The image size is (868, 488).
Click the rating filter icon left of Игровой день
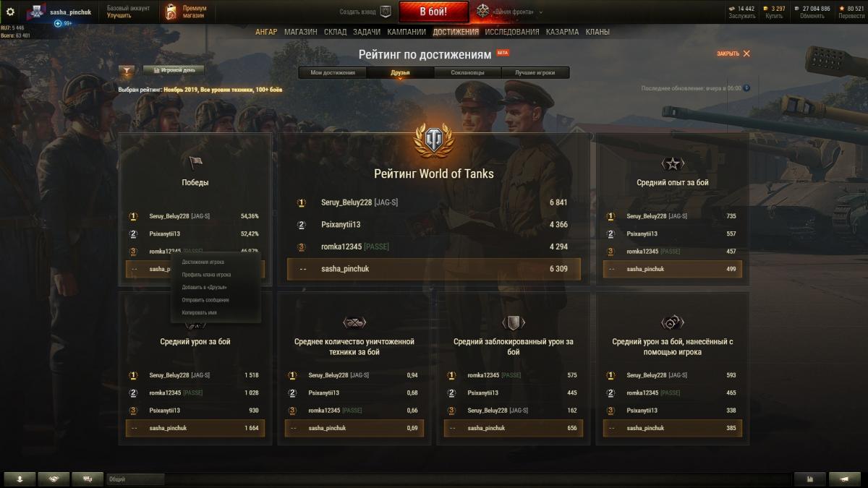click(x=127, y=71)
